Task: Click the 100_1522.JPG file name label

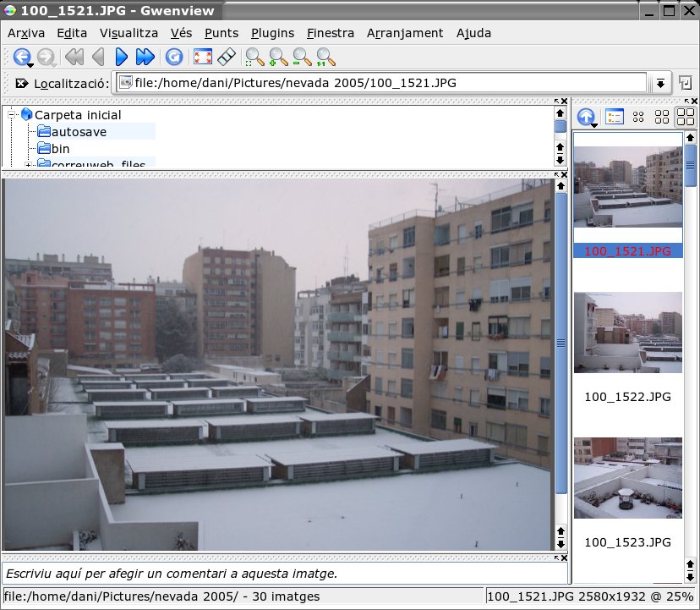Action: point(627,397)
